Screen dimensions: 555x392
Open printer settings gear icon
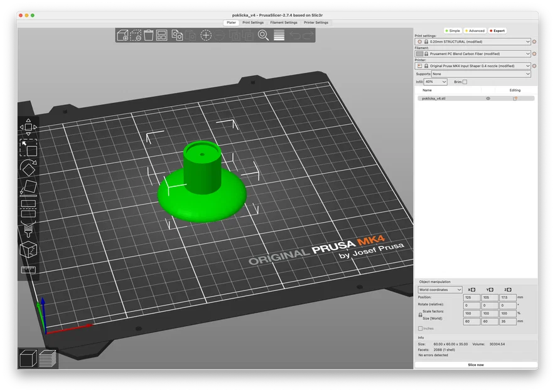point(534,66)
